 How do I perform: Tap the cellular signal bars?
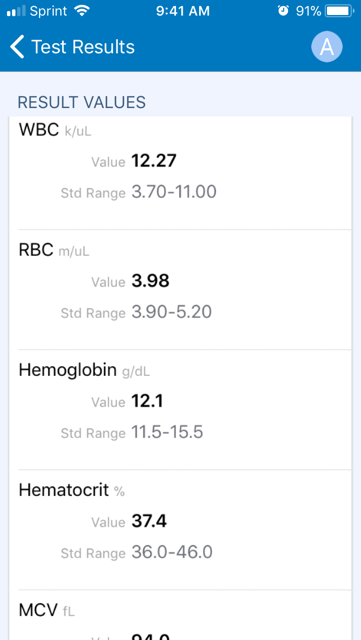coord(16,11)
